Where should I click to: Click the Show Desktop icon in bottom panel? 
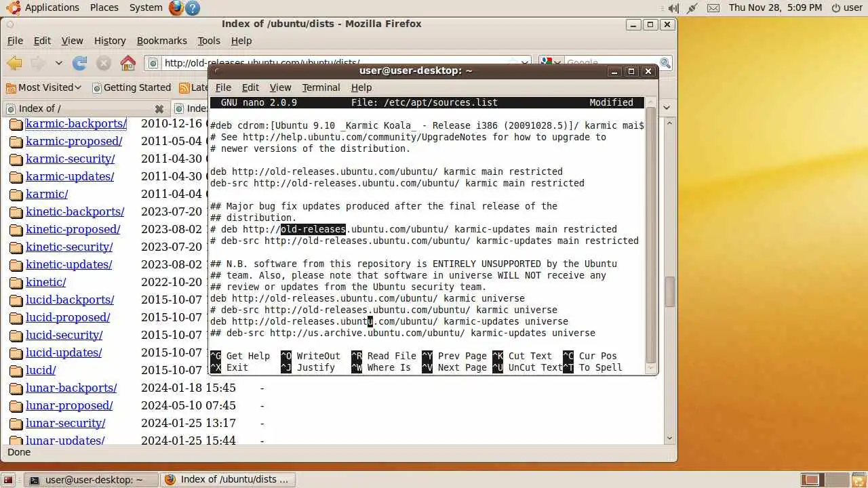8,480
